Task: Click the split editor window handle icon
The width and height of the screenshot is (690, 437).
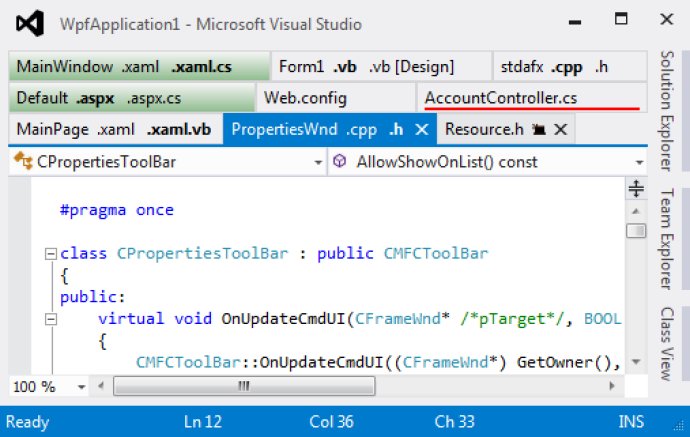Action: (636, 189)
